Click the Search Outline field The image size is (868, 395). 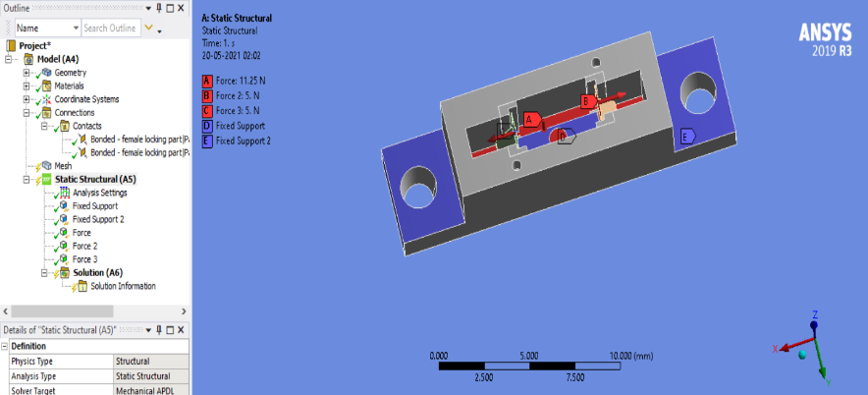pos(110,28)
